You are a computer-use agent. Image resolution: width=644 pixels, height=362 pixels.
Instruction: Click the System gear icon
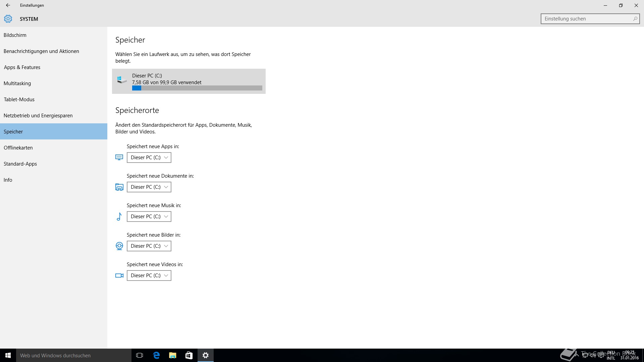point(8,19)
